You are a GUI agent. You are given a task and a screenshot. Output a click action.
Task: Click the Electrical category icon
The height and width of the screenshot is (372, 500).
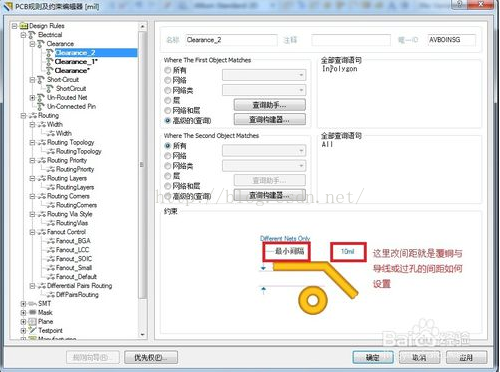tap(32, 35)
